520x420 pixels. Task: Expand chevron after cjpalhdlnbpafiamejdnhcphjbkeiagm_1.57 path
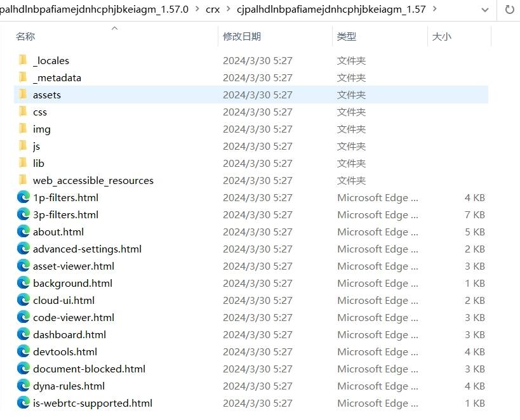[x=434, y=10]
